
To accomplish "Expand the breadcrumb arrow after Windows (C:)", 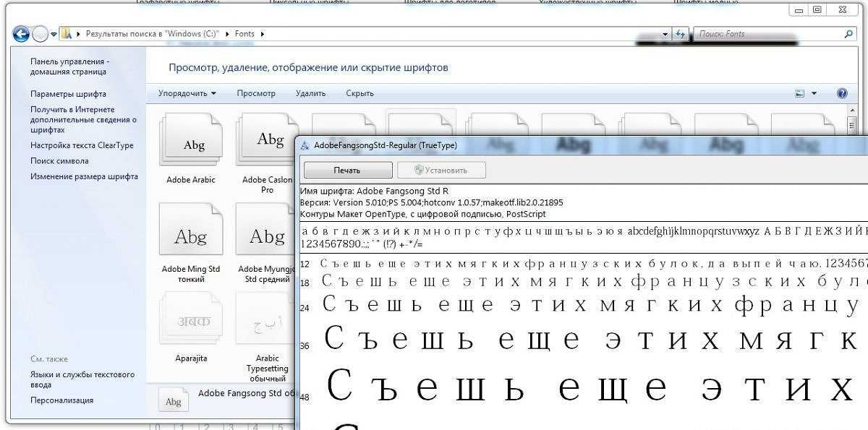I will [229, 34].
